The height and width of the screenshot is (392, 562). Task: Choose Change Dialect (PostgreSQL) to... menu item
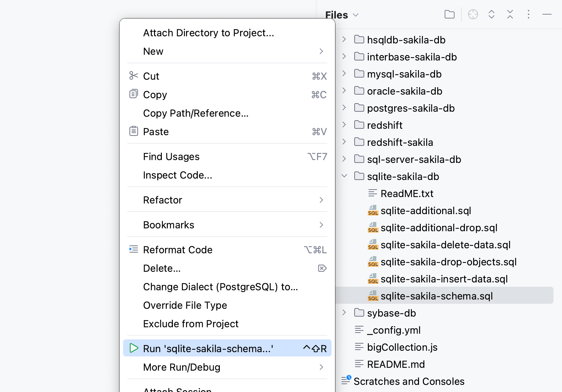[x=221, y=287]
